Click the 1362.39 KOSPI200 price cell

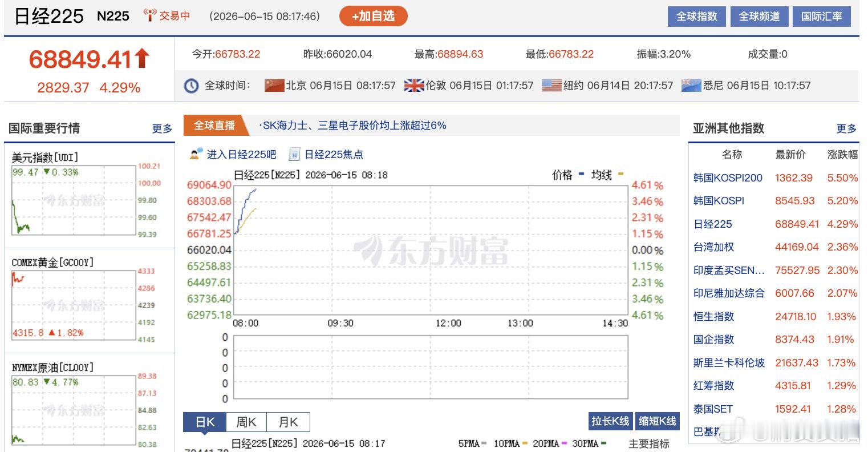pos(793,178)
